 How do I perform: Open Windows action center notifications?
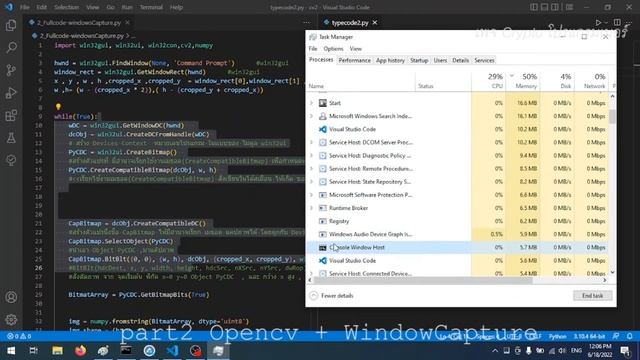(625, 351)
